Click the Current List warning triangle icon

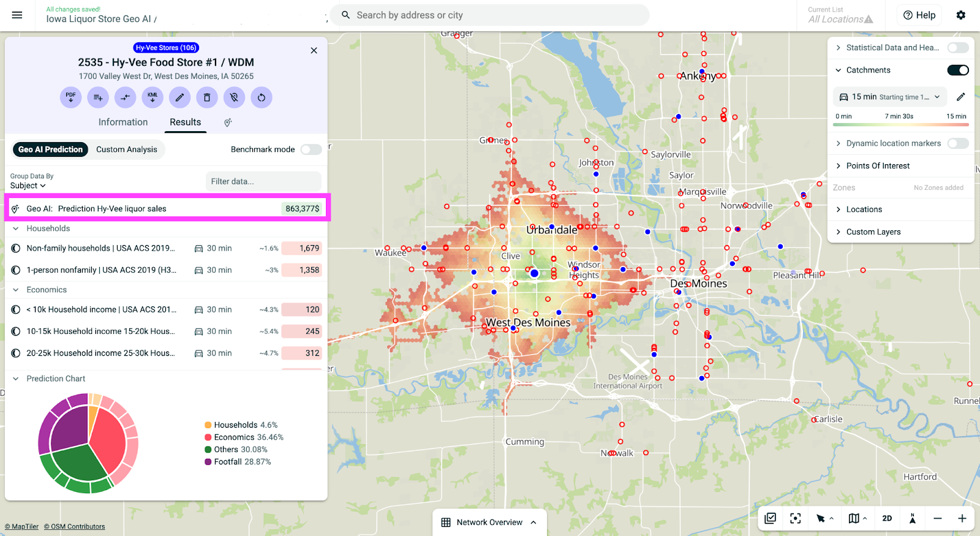pos(869,20)
